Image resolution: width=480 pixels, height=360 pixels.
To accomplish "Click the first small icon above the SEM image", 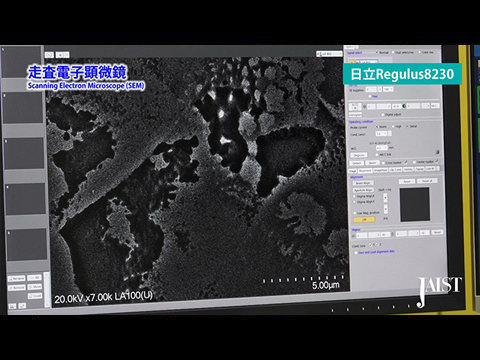I will click(49, 55).
